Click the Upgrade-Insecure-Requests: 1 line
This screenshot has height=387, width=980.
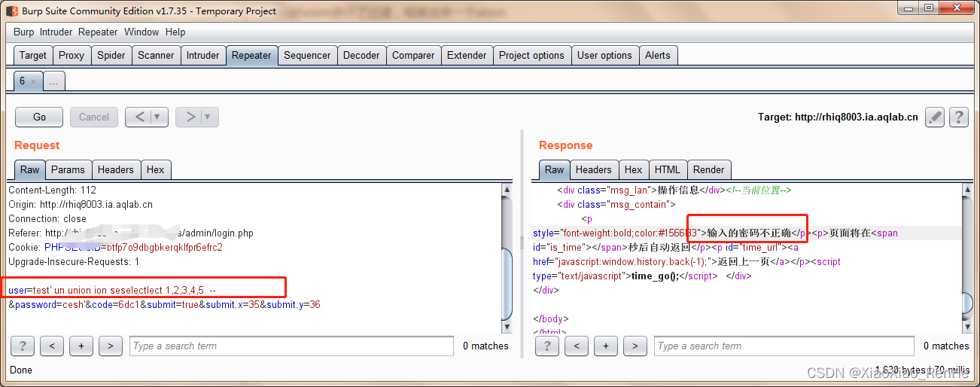pos(74,261)
